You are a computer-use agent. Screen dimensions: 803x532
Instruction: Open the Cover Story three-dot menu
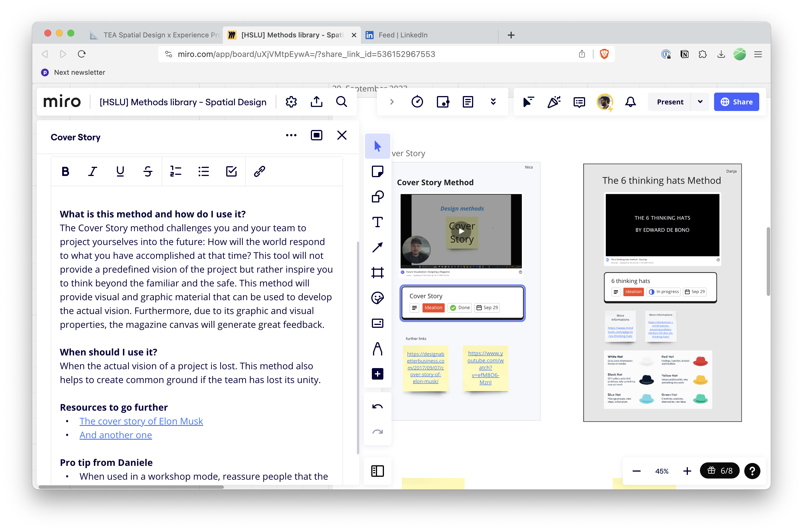pos(291,135)
